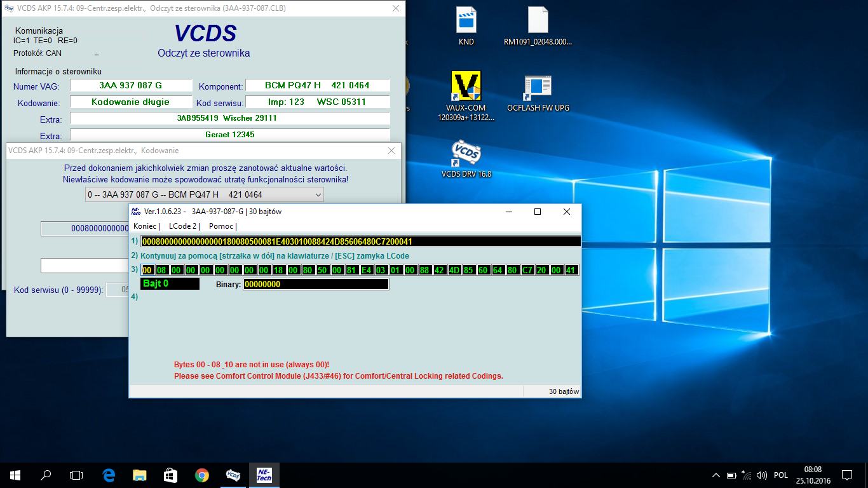Show hidden system tray icons chevron
Screen dimensions: 868x488
pos(716,475)
